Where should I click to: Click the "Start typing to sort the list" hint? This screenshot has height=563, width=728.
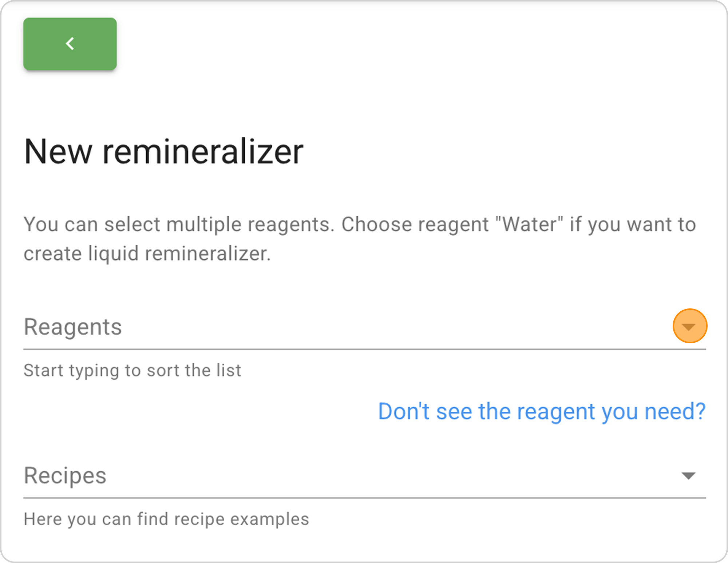[132, 371]
